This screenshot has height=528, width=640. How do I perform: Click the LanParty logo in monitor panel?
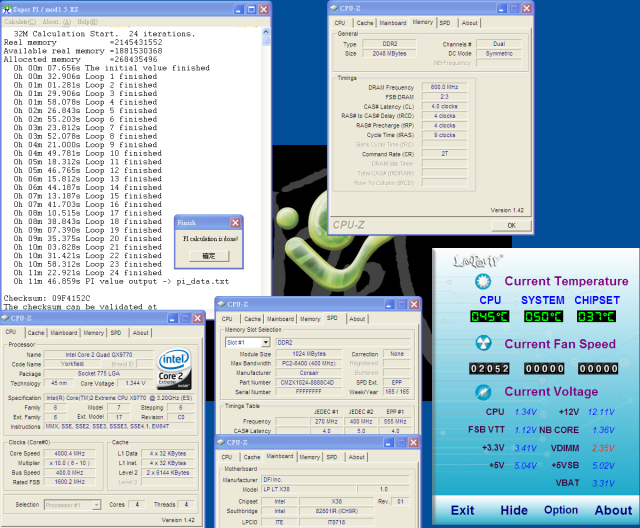(478, 261)
